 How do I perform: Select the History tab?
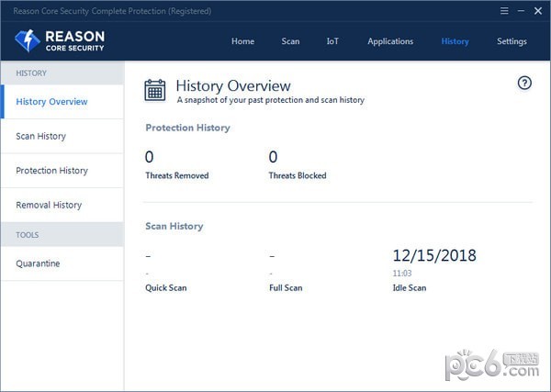[455, 41]
